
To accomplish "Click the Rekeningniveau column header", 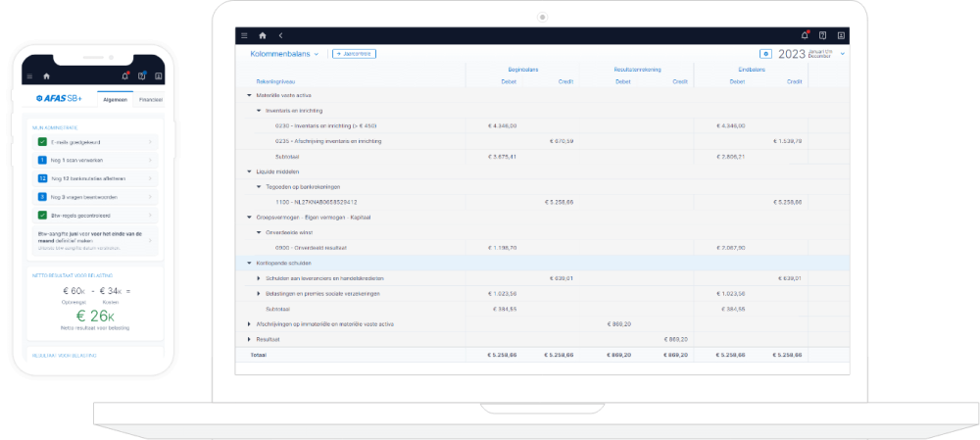I will (275, 81).
